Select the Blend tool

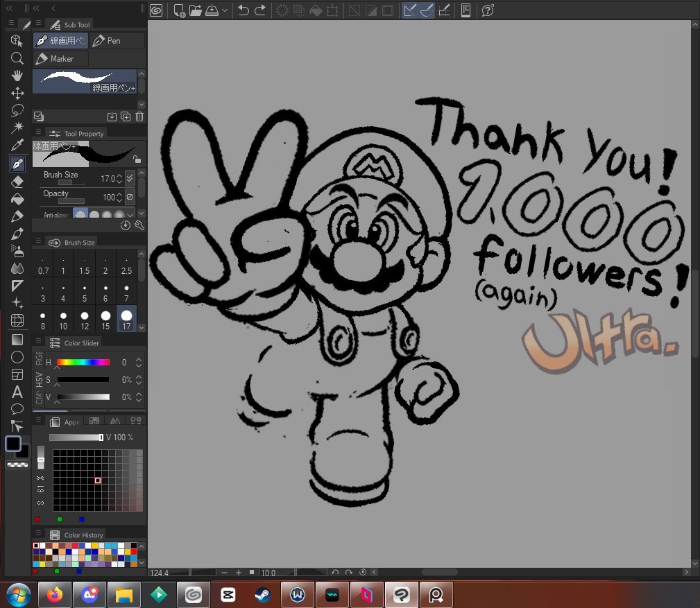pos(17,268)
